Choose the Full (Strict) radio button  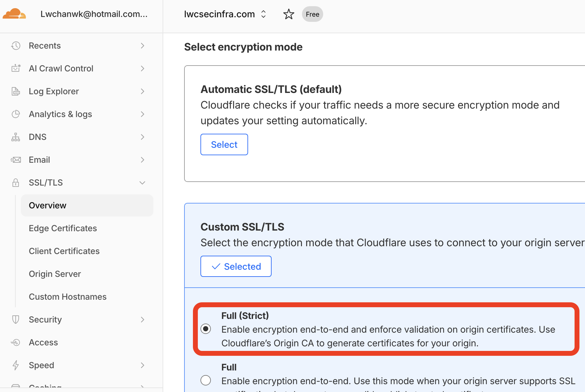click(206, 329)
